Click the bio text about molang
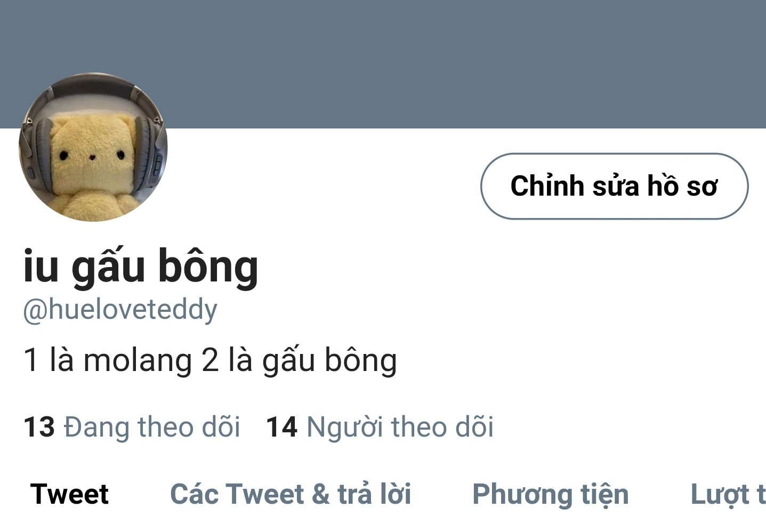This screenshot has width=766, height=532. pyautogui.click(x=210, y=360)
